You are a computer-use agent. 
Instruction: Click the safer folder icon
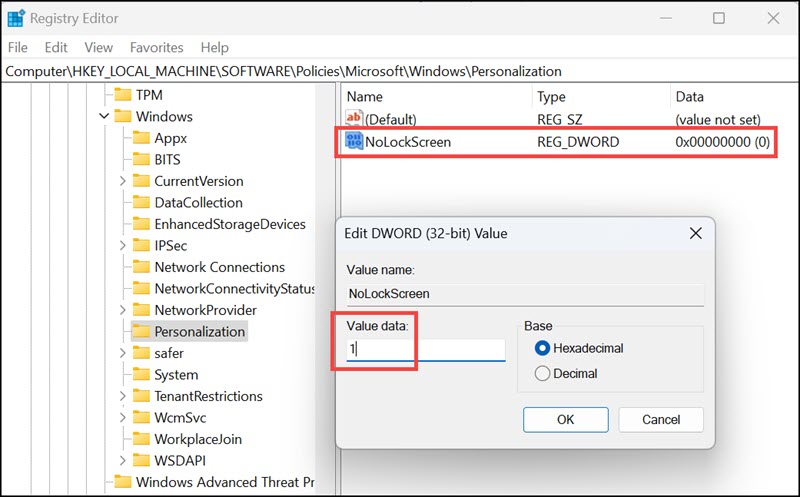point(141,353)
